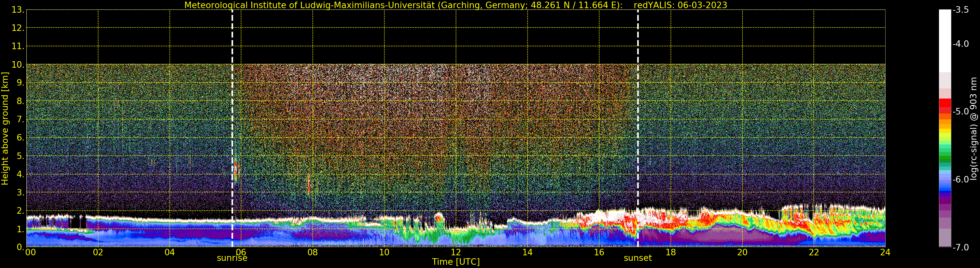Click the colorbar tick label -3.5
This screenshot has width=980, height=268.
[x=960, y=10]
